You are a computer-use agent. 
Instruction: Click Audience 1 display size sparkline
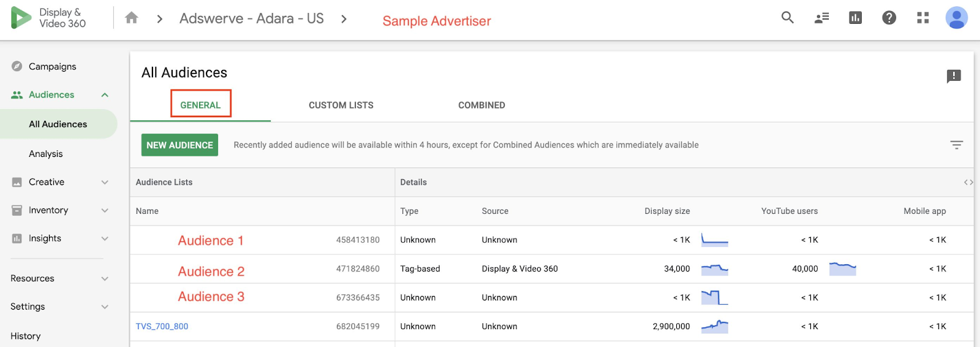click(715, 240)
